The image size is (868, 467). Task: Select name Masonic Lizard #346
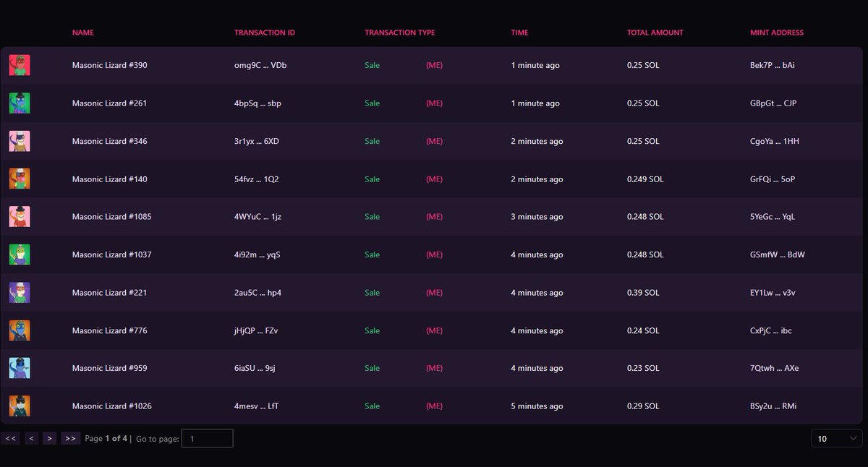[110, 141]
